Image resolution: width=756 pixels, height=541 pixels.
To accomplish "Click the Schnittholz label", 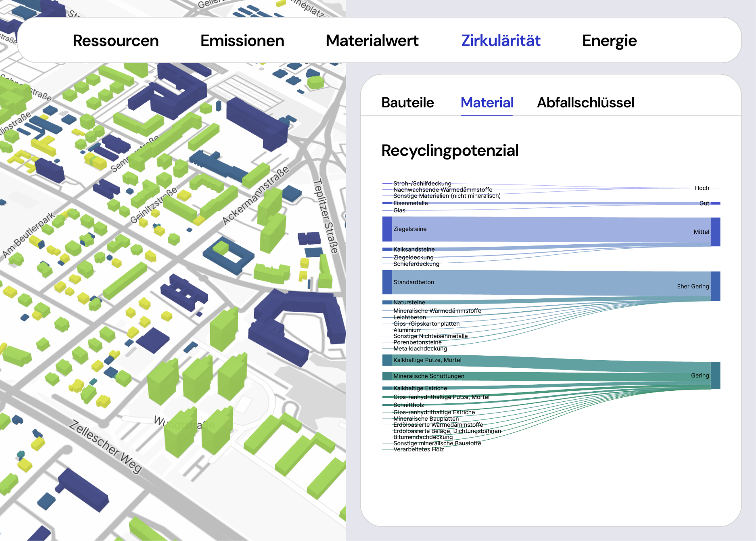I will point(409,405).
